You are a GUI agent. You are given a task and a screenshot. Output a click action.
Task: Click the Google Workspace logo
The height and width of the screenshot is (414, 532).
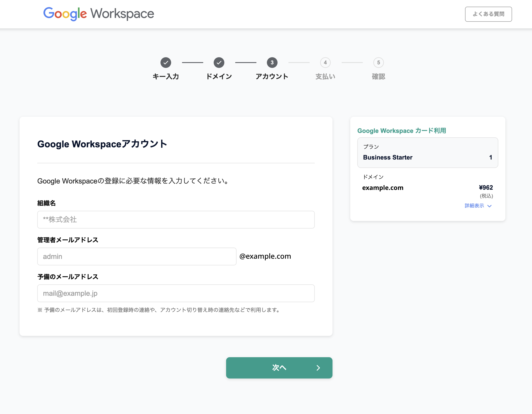[x=98, y=14]
